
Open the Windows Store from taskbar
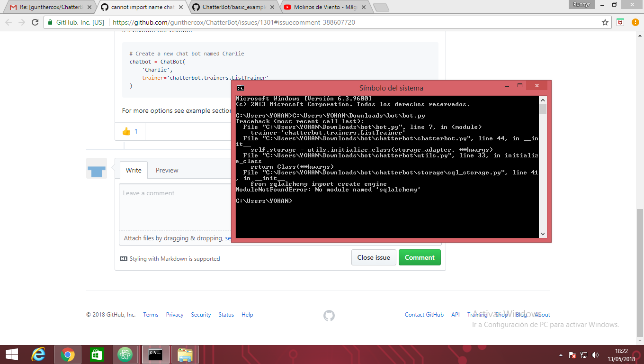97,354
